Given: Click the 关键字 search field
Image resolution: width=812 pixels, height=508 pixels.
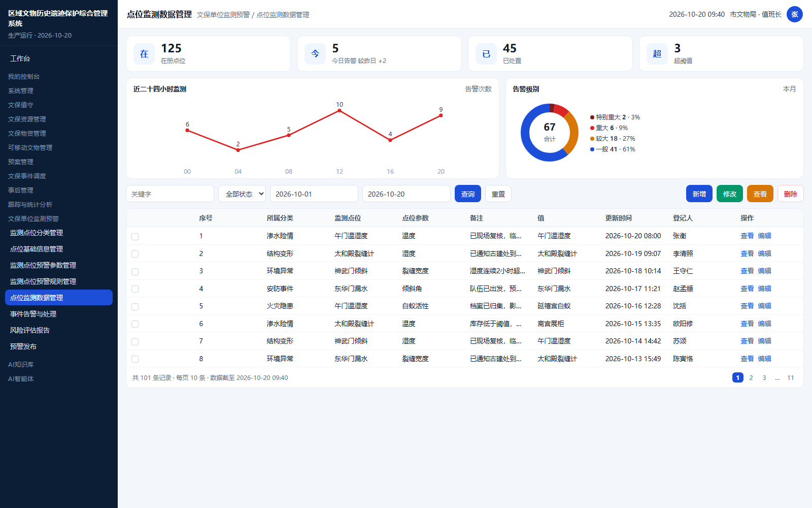Looking at the screenshot, I should pos(170,194).
